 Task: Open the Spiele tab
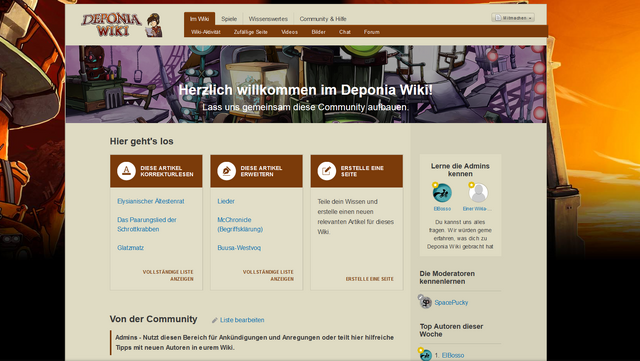pos(229,19)
